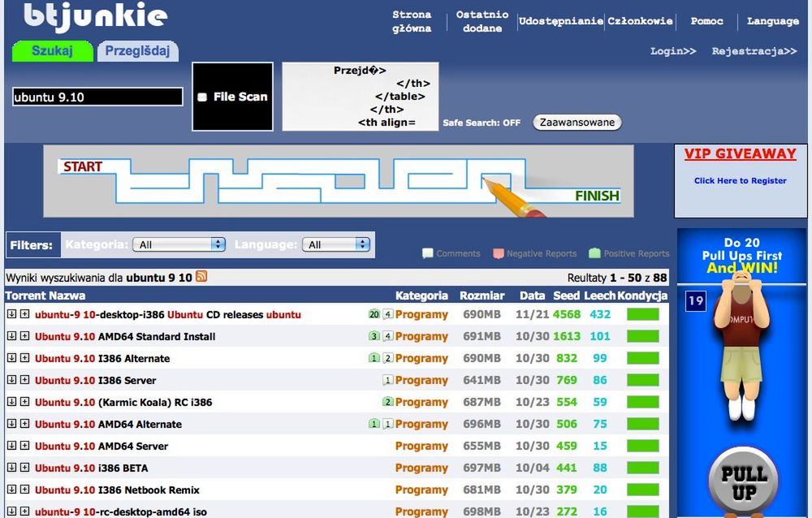The image size is (812, 518).
Task: Click the download arrow for Ubuntu 9.10 AMD64 Server
Action: pos(11,445)
